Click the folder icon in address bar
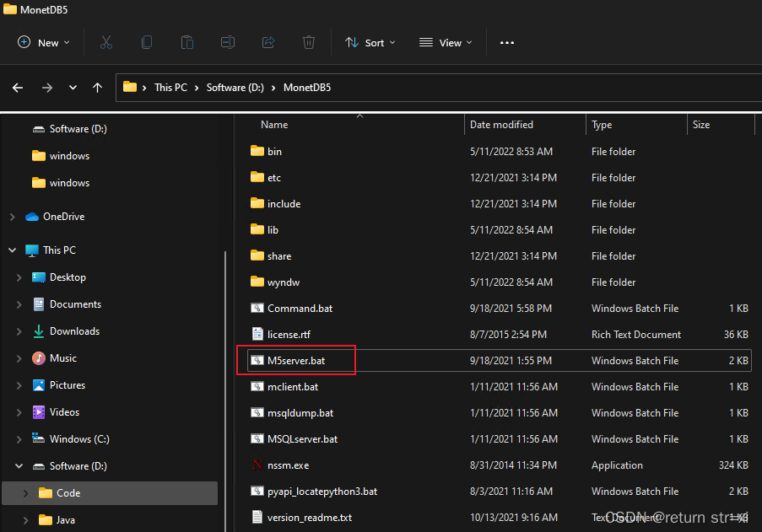 (x=130, y=87)
